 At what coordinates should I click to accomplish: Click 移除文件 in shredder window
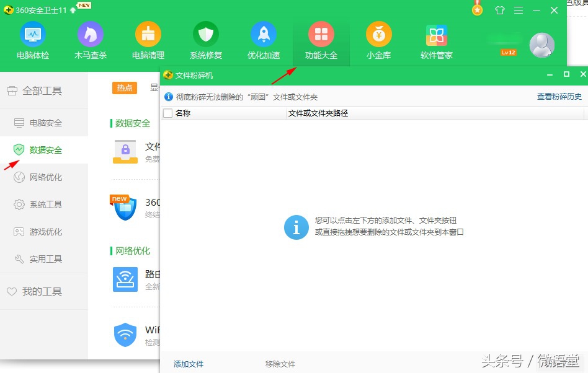click(x=280, y=364)
